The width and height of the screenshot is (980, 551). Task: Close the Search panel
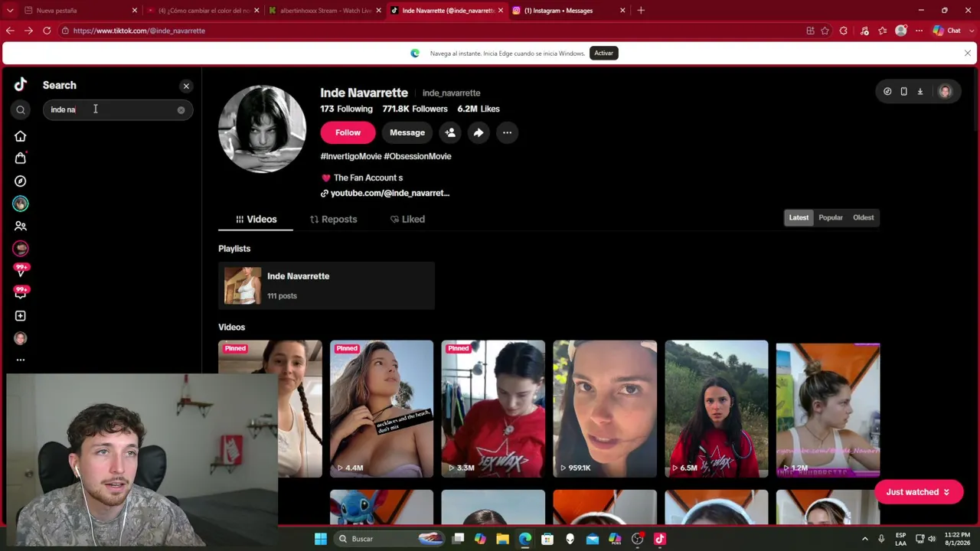coord(186,86)
